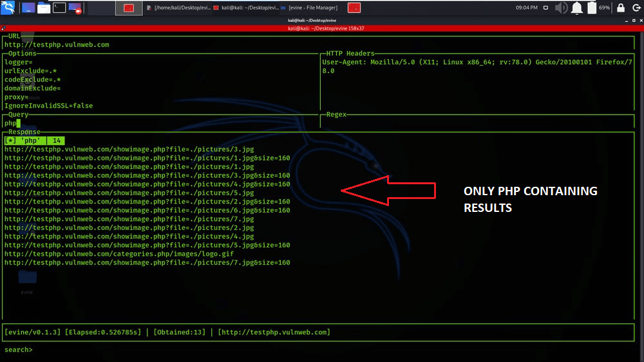Open the notifications bell
This screenshot has width=644, height=362.
pyautogui.click(x=576, y=8)
